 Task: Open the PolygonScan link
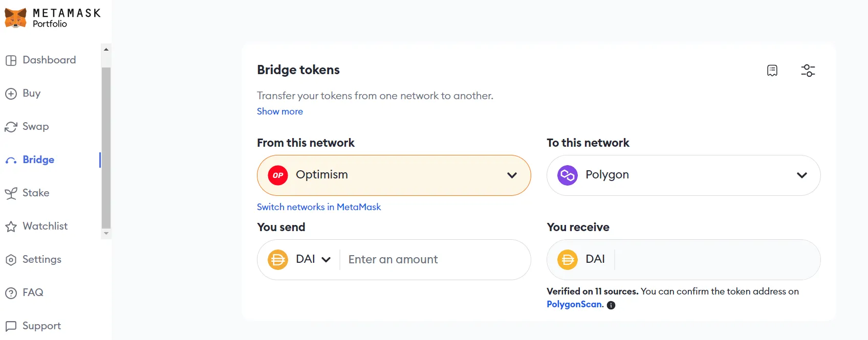(x=575, y=305)
